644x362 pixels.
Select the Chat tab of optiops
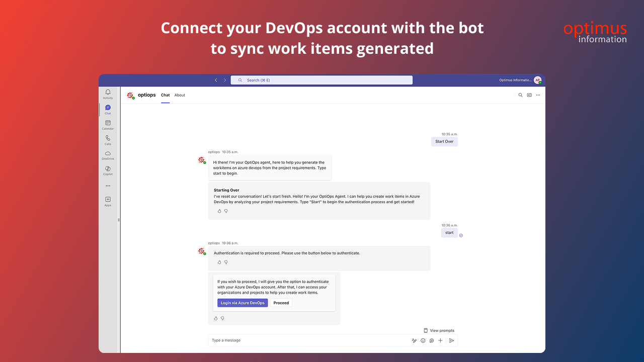click(165, 95)
